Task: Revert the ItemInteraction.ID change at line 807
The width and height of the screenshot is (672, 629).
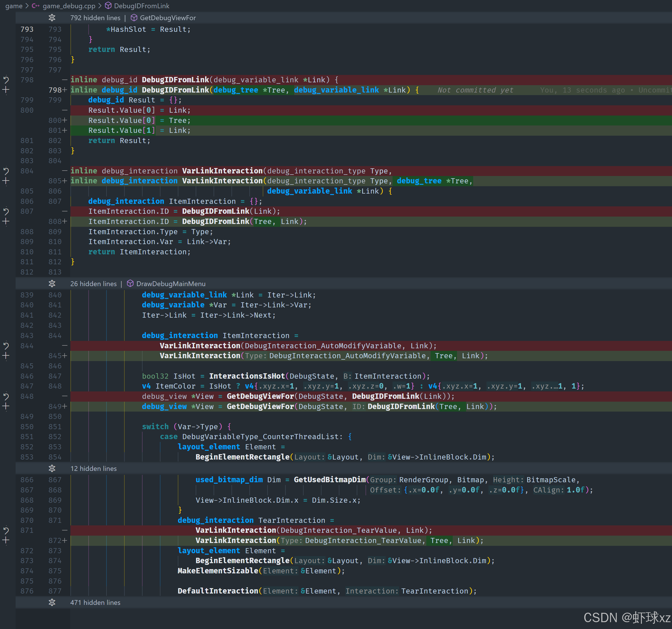Action: click(x=6, y=211)
